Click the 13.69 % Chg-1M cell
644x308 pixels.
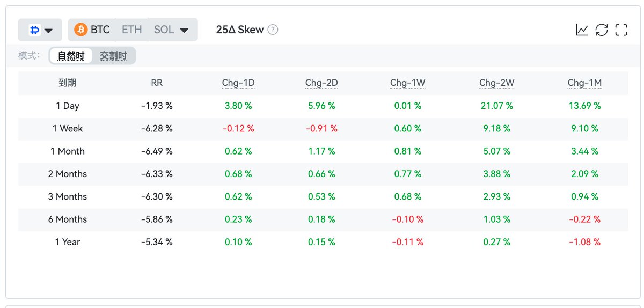(584, 106)
